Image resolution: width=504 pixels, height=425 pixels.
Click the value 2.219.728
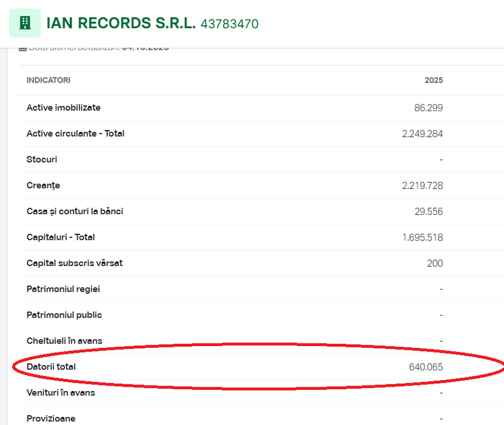coord(422,186)
